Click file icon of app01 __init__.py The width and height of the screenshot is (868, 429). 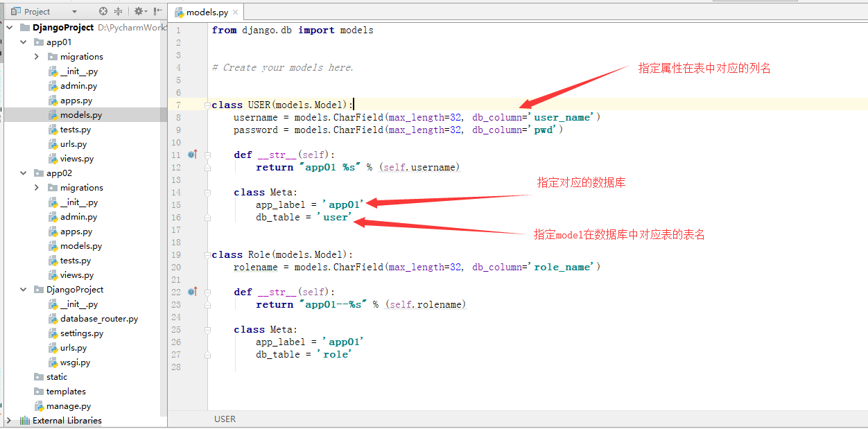click(53, 71)
